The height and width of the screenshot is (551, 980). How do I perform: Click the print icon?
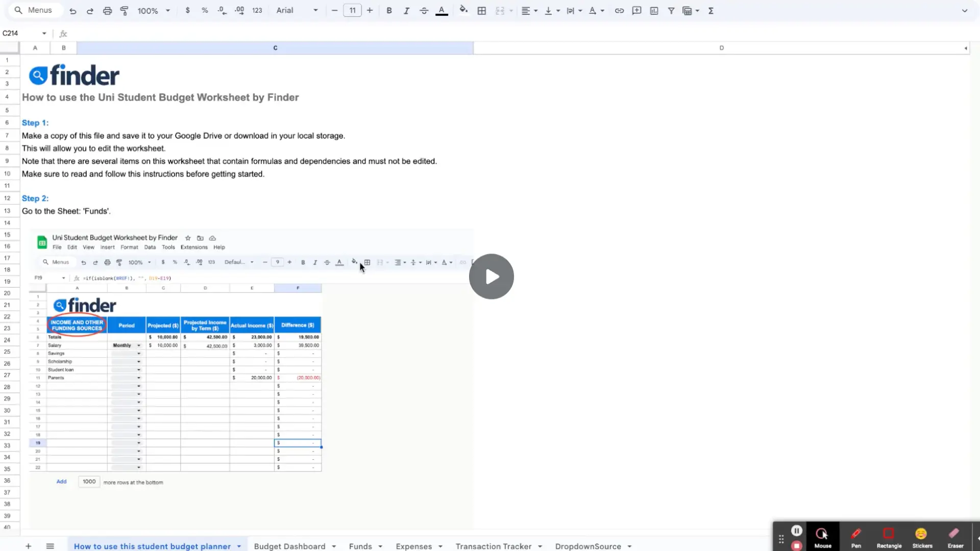click(x=107, y=11)
